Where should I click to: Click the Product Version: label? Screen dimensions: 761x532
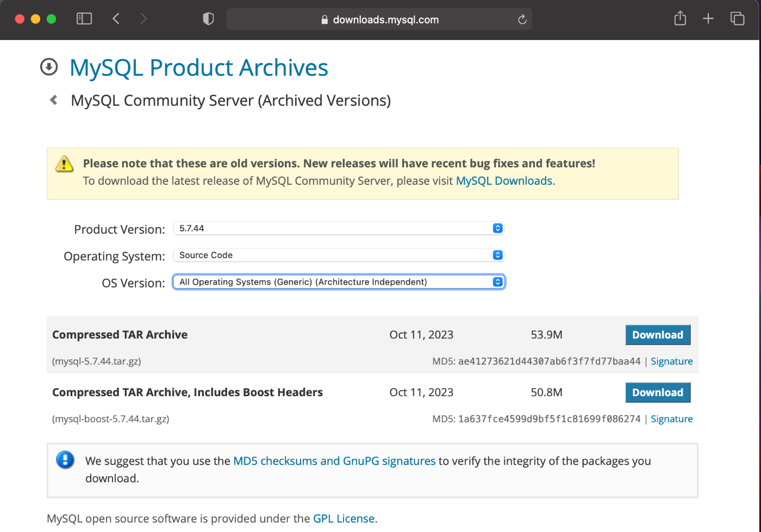pos(120,229)
